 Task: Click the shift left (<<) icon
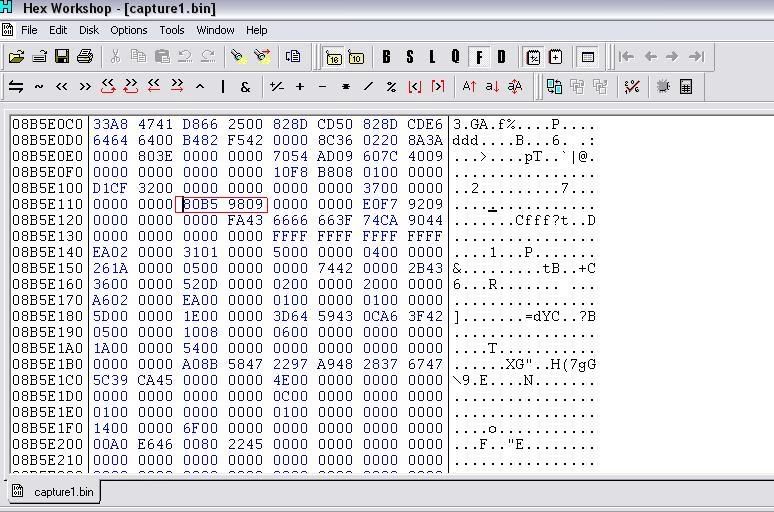pyautogui.click(x=61, y=87)
